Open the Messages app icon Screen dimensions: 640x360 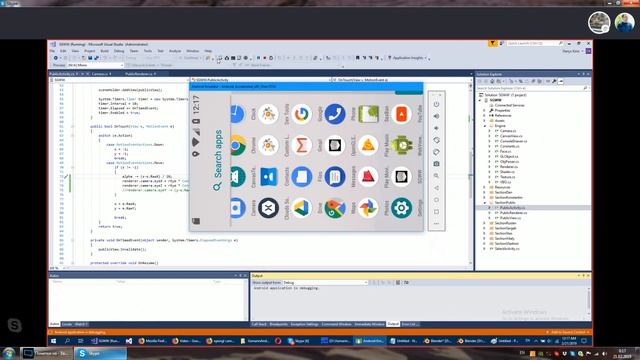coord(335,177)
